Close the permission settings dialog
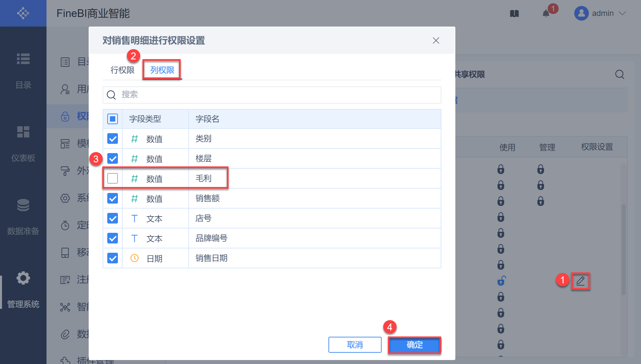641x364 pixels. (x=436, y=41)
